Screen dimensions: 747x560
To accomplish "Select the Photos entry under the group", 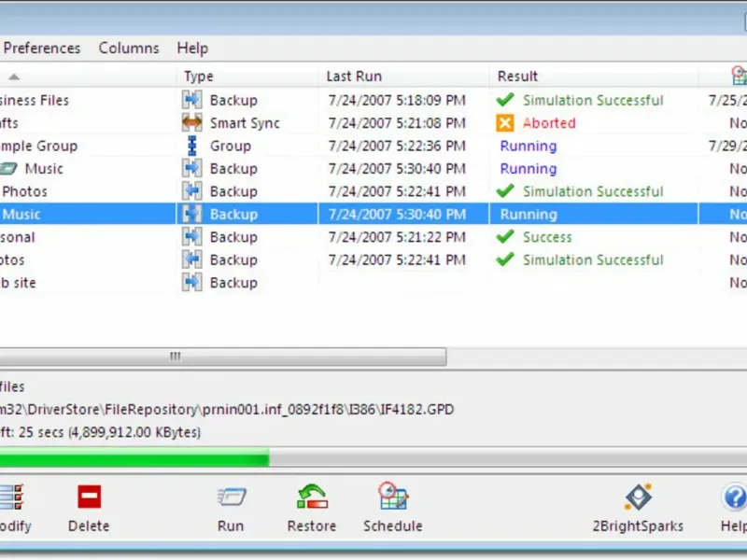I will click(25, 191).
